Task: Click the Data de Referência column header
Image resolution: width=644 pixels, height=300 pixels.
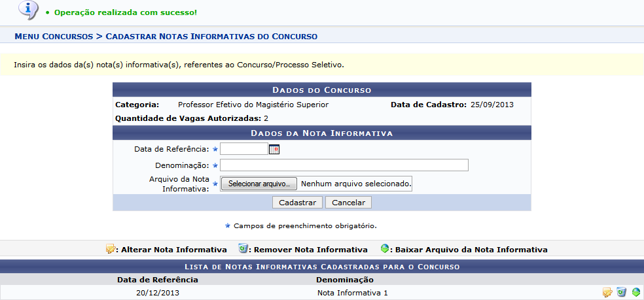Action: (x=157, y=279)
